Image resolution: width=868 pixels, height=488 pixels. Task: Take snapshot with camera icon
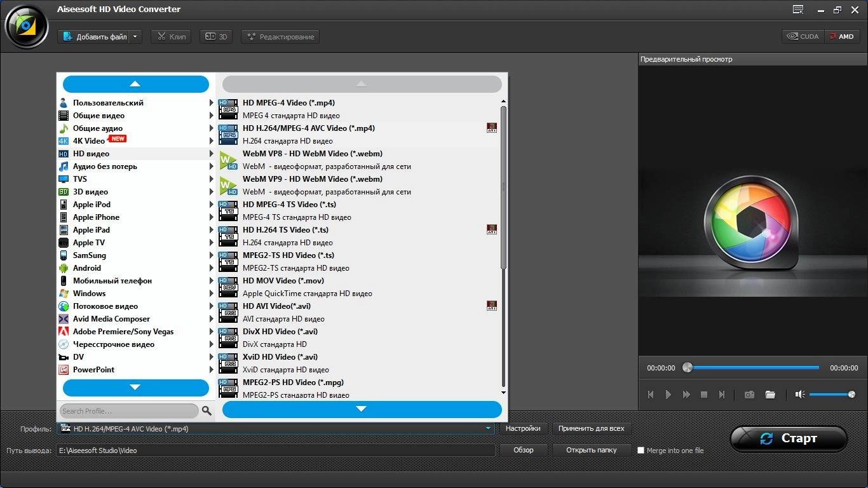[750, 395]
